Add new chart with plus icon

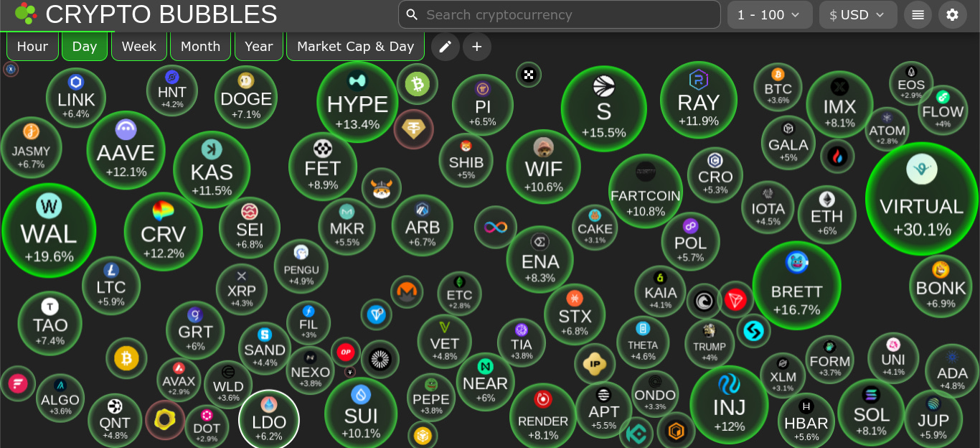[x=477, y=47]
